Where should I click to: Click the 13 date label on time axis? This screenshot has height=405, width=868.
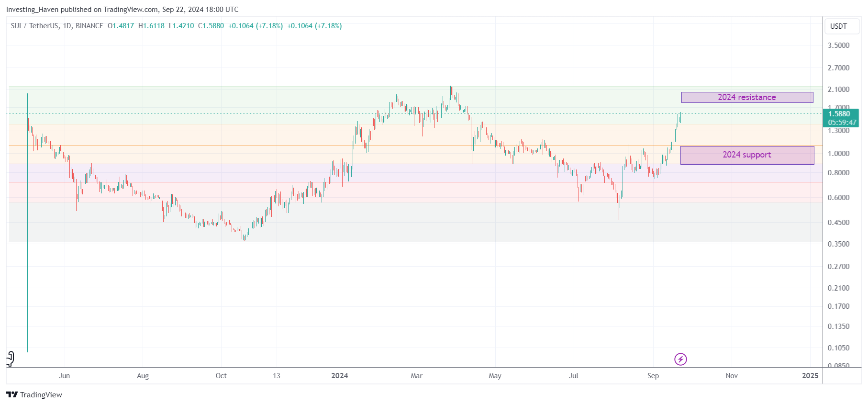point(277,376)
